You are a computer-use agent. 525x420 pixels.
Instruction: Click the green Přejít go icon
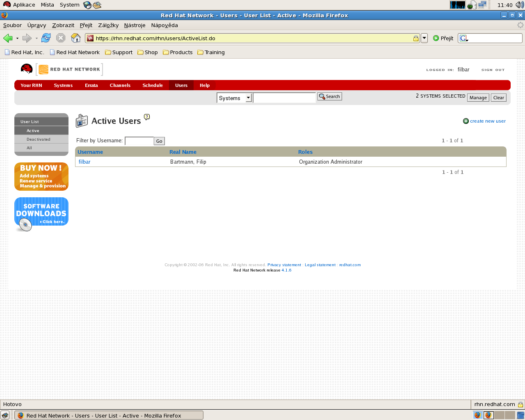436,38
